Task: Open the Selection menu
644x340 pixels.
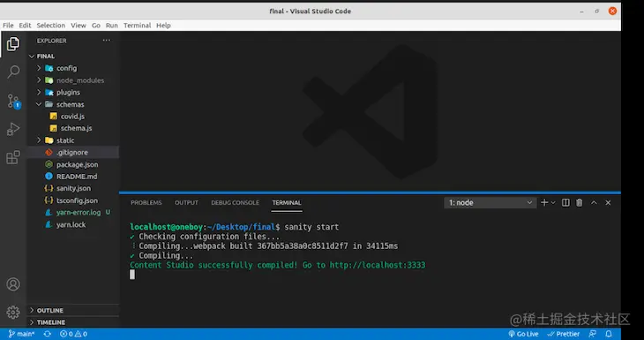Action: [51, 25]
